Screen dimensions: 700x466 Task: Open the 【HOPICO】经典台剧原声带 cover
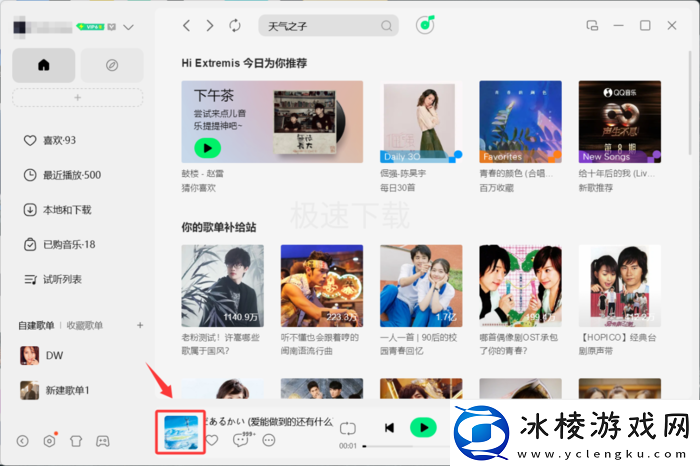point(620,286)
